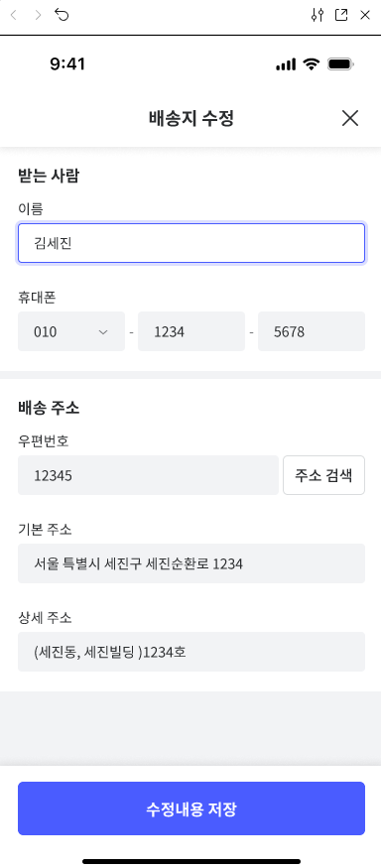Close the 배송지 수정 screen with its X
The height and width of the screenshot is (868, 381).
[x=350, y=118]
